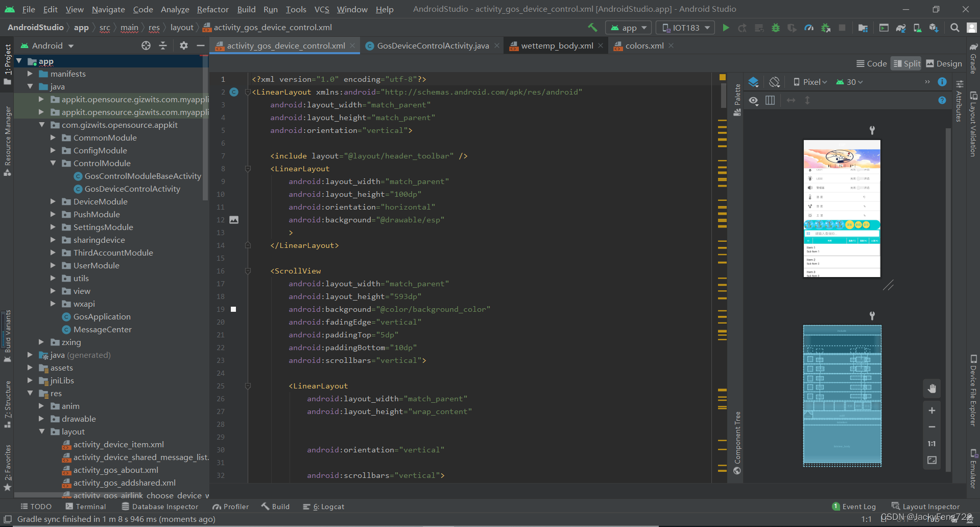Open the IOT183 device dropdown

coord(685,28)
